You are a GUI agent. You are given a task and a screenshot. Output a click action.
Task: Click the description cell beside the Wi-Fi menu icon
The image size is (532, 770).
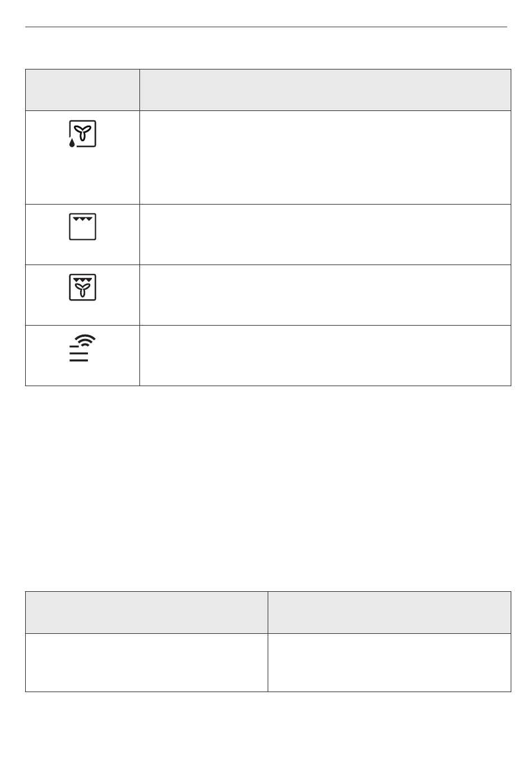pos(325,355)
